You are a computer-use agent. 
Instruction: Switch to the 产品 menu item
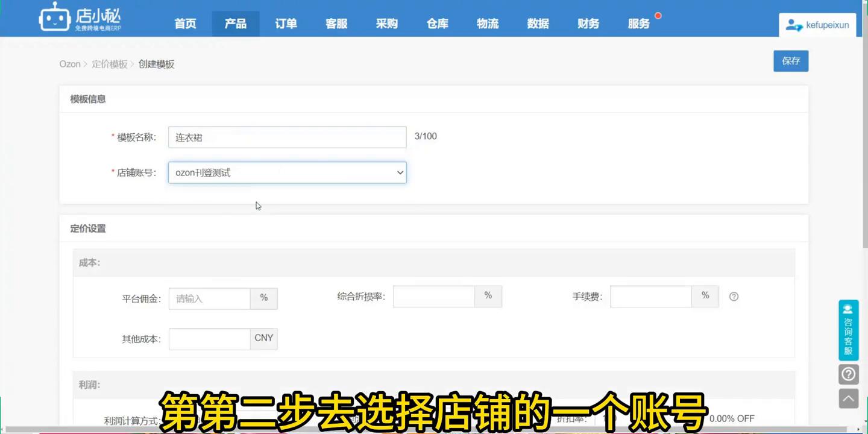tap(235, 24)
